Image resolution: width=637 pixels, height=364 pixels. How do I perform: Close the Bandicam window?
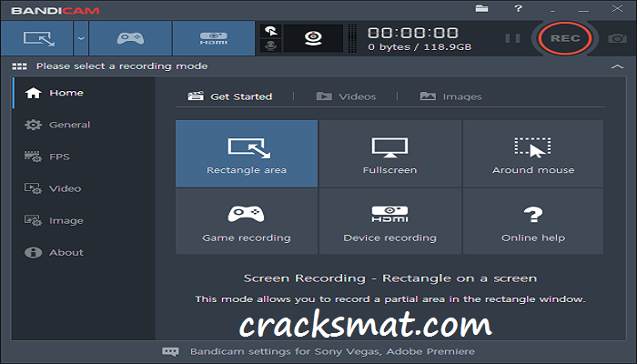coord(617,8)
